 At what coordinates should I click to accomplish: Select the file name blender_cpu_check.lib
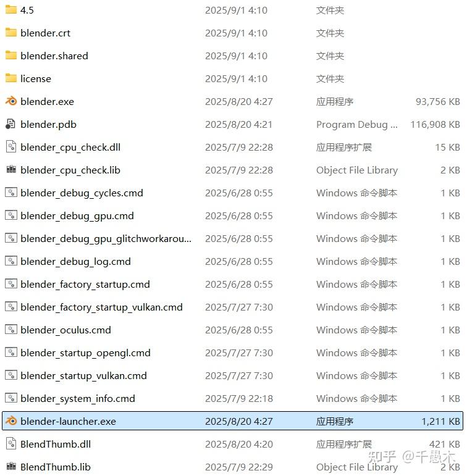[70, 170]
